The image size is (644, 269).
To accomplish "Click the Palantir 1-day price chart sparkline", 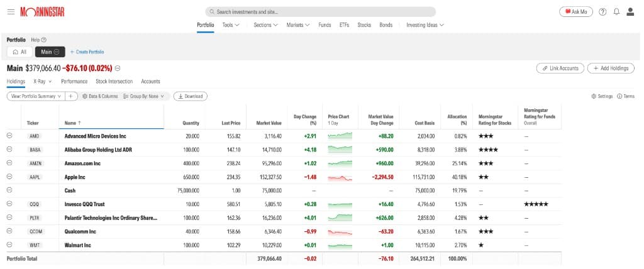I will (340, 217).
